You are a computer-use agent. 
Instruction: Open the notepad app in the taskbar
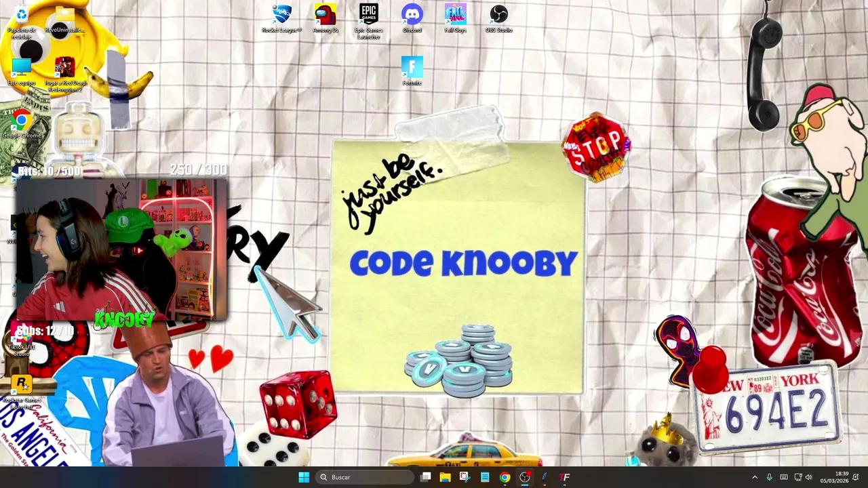(x=485, y=477)
